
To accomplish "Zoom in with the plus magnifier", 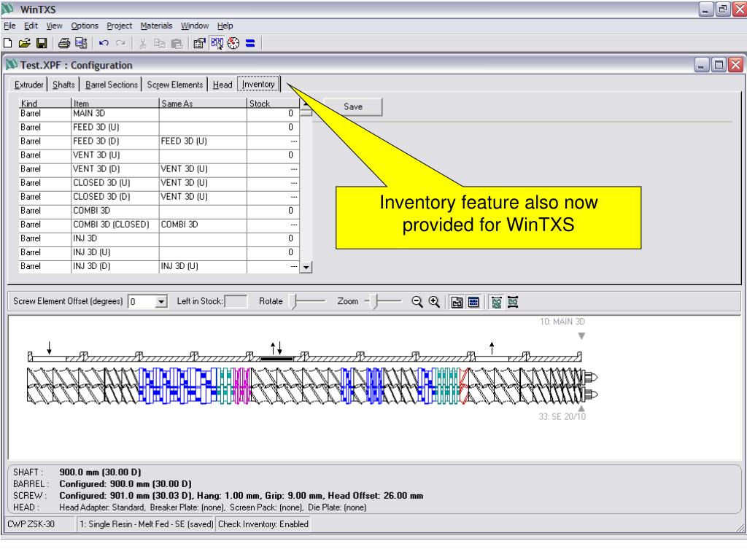I will pos(434,302).
